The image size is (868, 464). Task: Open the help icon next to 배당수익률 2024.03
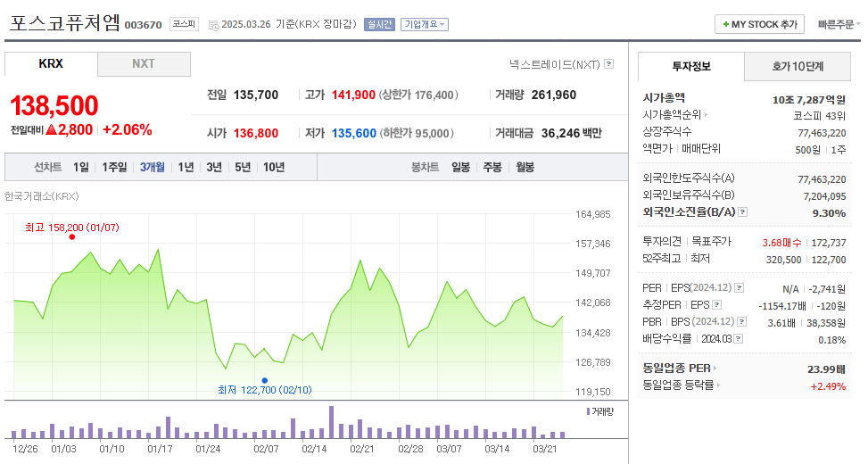pos(738,339)
